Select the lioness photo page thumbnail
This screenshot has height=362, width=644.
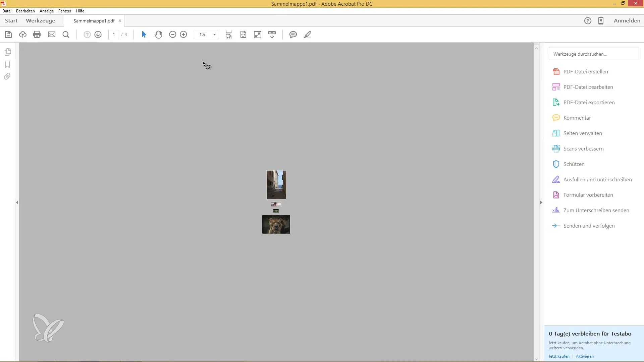click(276, 224)
